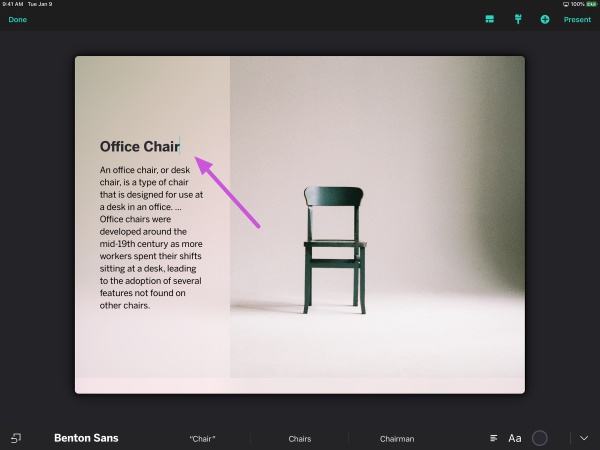Tap the undo/indent icon at the bottom left
This screenshot has height=450, width=600.
[x=16, y=438]
